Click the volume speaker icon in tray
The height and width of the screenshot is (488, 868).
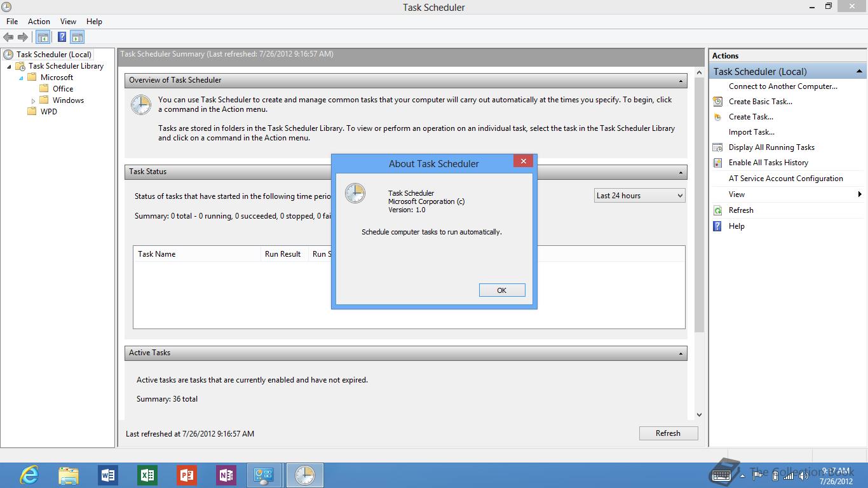[x=803, y=475]
